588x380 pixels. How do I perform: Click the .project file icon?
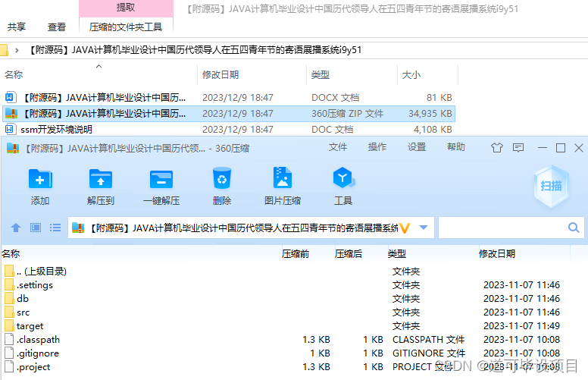pyautogui.click(x=9, y=366)
